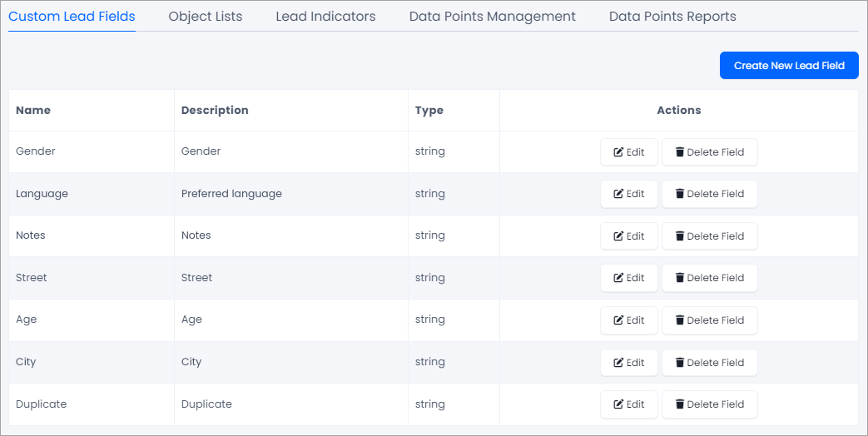The image size is (868, 436).
Task: Edit the Language field
Action: [629, 194]
